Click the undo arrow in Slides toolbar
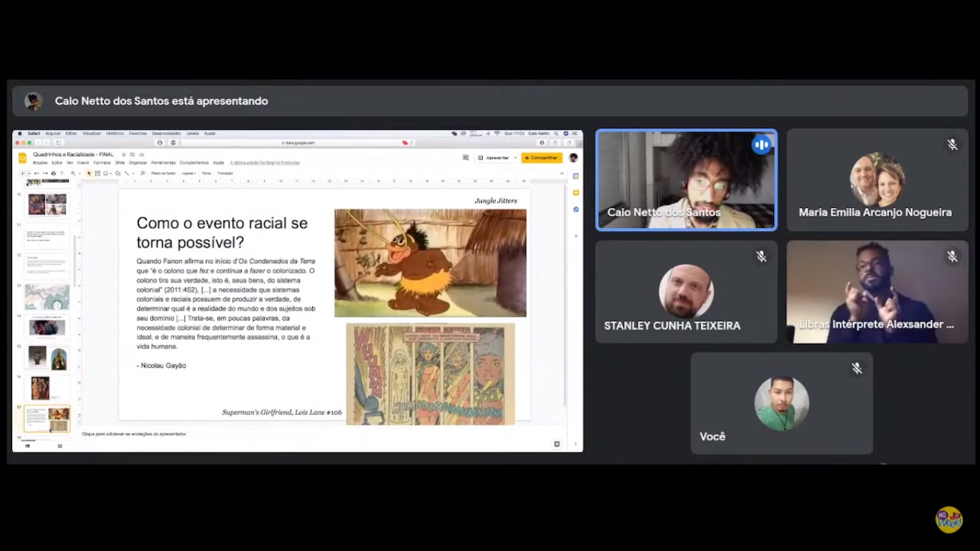 [x=37, y=174]
